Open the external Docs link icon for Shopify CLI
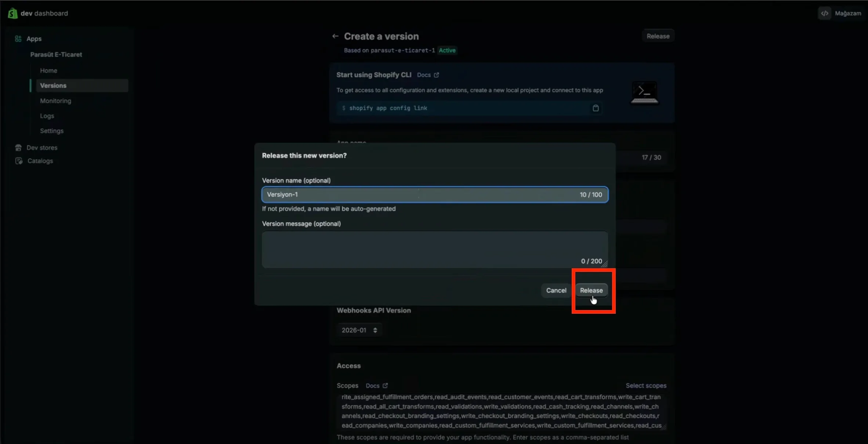 436,75
